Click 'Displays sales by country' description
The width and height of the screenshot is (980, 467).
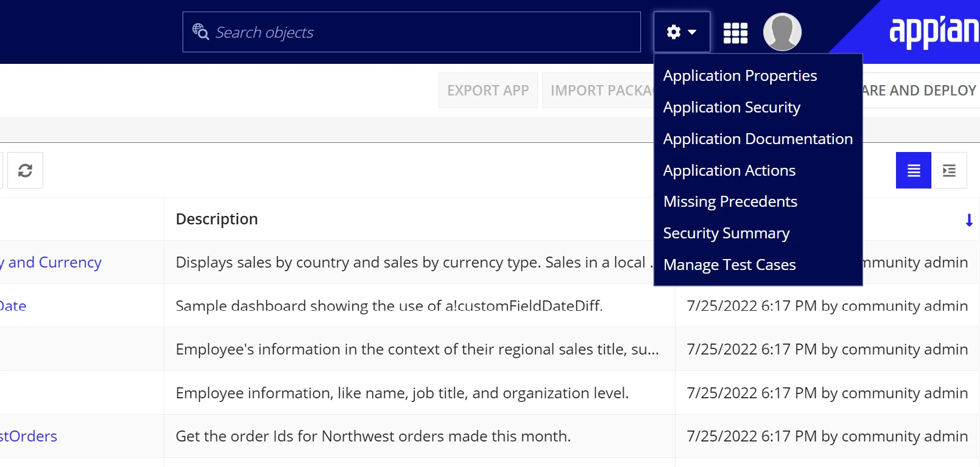pos(414,262)
